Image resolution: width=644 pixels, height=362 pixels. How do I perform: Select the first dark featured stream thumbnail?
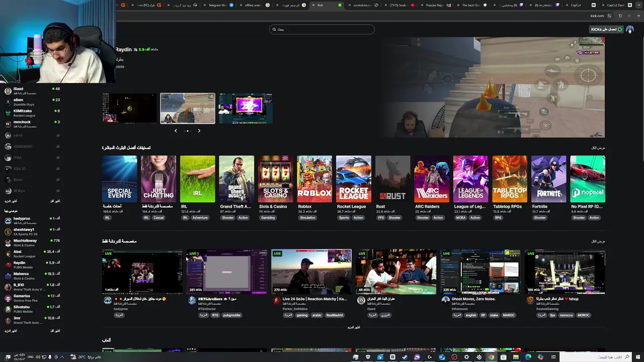click(x=130, y=108)
